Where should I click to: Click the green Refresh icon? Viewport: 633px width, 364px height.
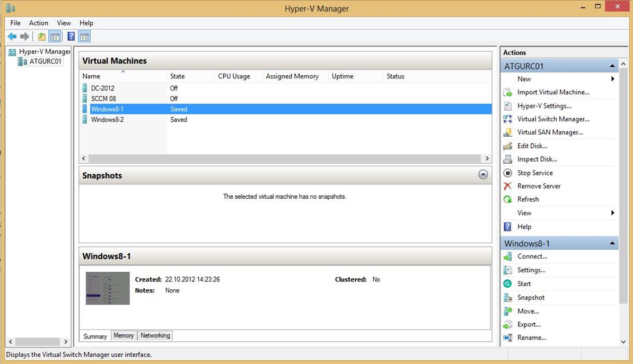pos(507,199)
